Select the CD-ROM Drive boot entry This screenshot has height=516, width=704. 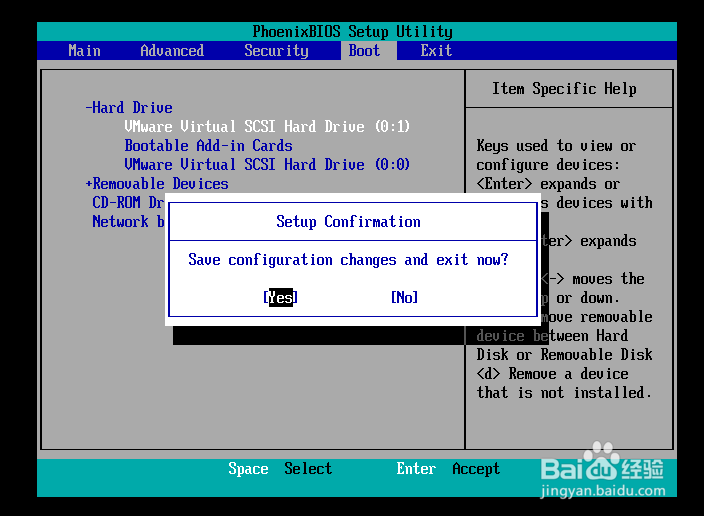(128, 203)
